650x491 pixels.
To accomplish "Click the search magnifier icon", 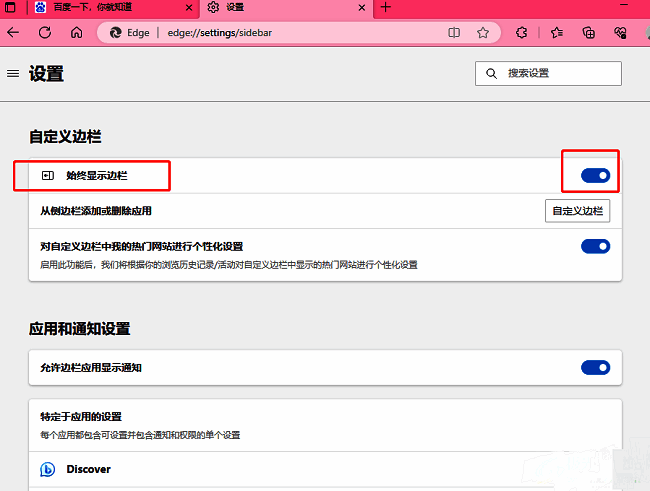I will (491, 74).
